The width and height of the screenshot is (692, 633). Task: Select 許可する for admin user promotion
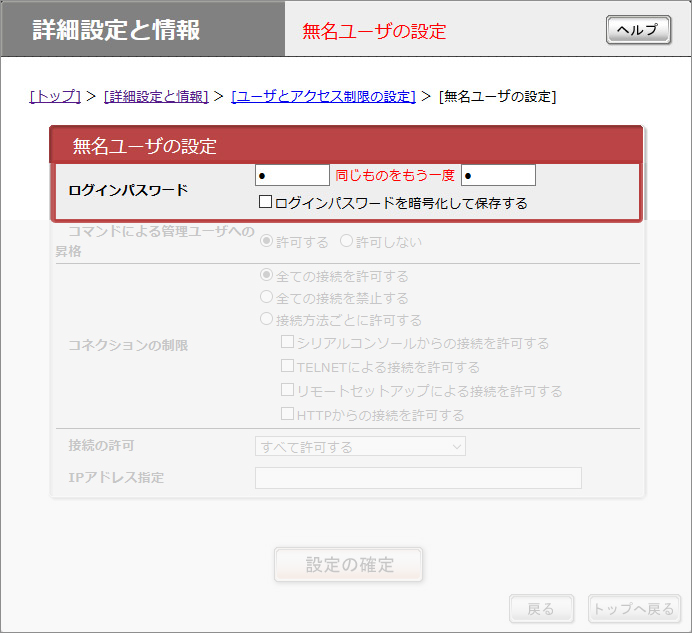[267, 241]
